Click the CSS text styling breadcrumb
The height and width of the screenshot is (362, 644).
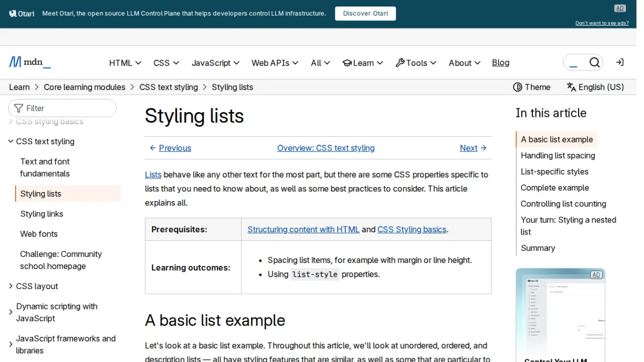[169, 87]
